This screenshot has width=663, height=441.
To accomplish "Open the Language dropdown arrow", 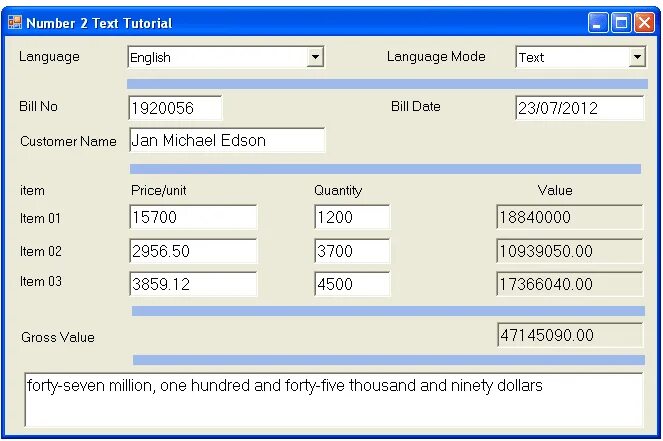I will tap(315, 57).
